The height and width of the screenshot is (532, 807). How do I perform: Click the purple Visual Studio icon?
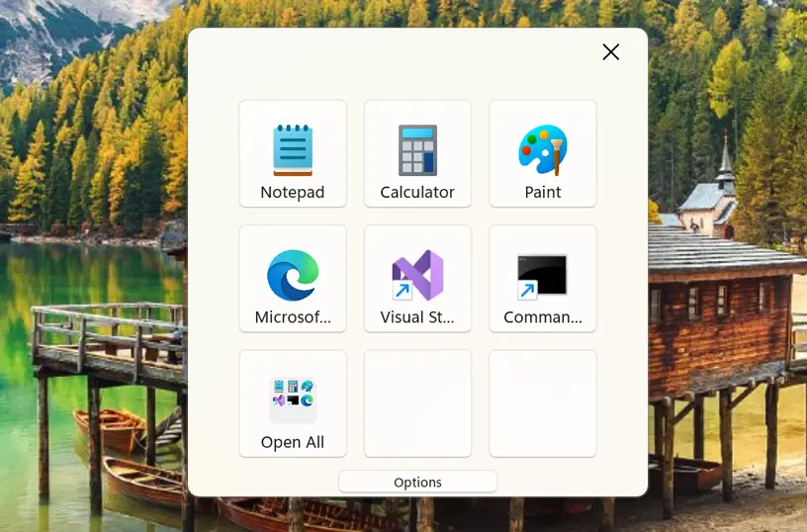(419, 273)
